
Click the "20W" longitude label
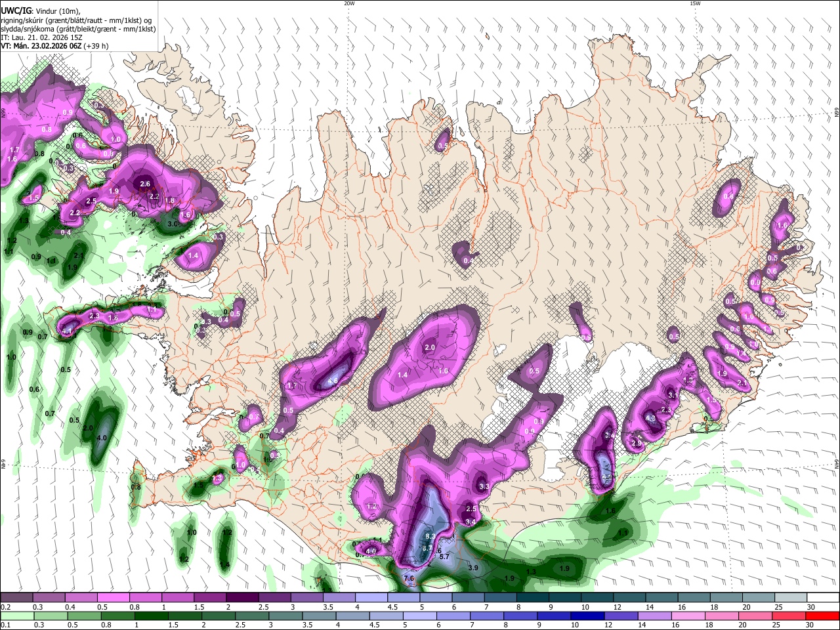[349, 3]
